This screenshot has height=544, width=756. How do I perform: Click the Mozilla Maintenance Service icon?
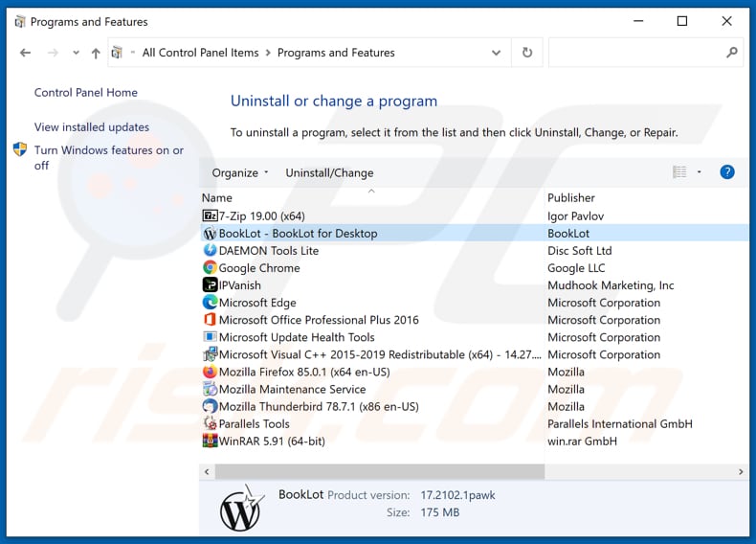tap(210, 389)
